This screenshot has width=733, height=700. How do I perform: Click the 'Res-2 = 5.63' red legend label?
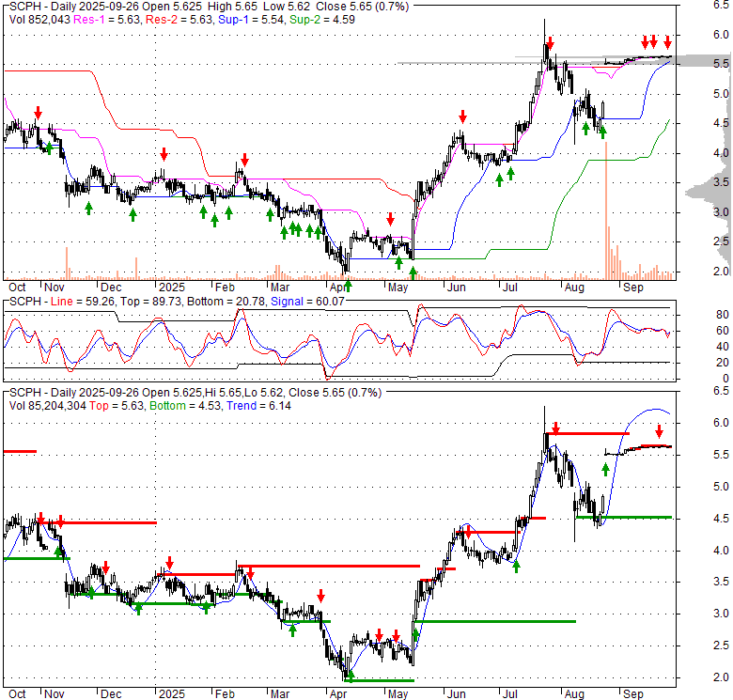(x=179, y=20)
